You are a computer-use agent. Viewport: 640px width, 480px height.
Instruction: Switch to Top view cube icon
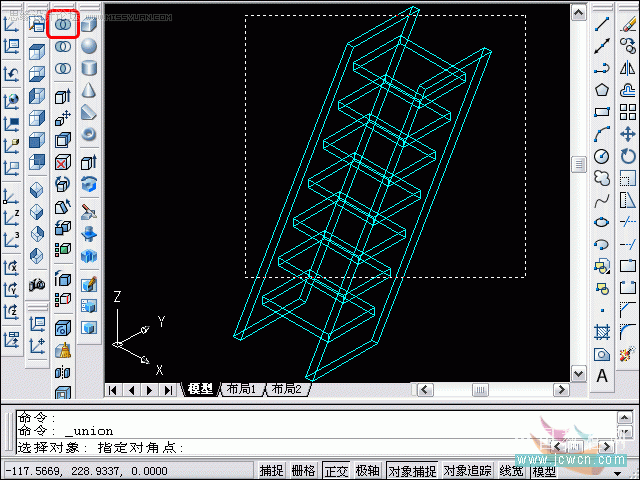(x=37, y=53)
